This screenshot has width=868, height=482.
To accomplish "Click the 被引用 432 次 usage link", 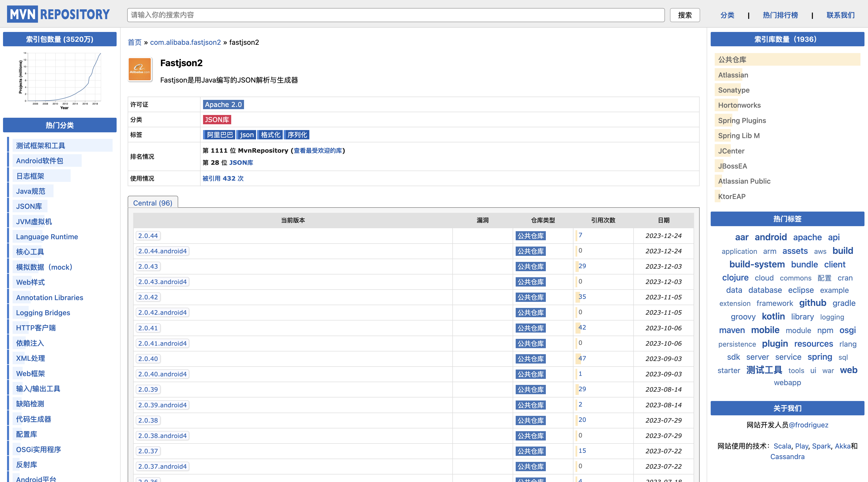I will (x=223, y=178).
